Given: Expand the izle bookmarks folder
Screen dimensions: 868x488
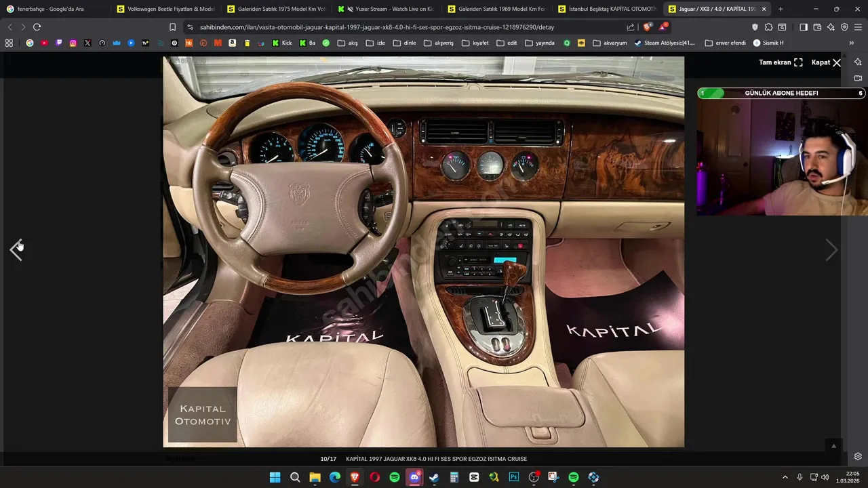Looking at the screenshot, I should (375, 43).
